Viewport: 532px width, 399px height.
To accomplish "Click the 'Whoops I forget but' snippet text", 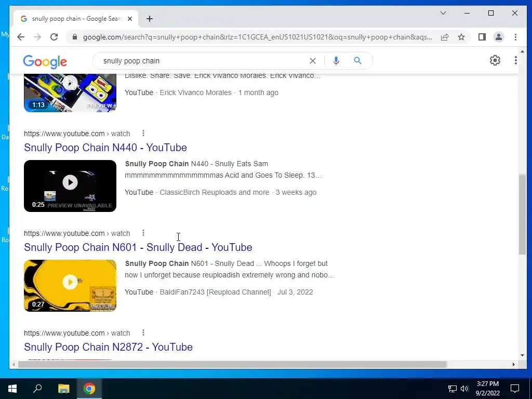I will (296, 263).
